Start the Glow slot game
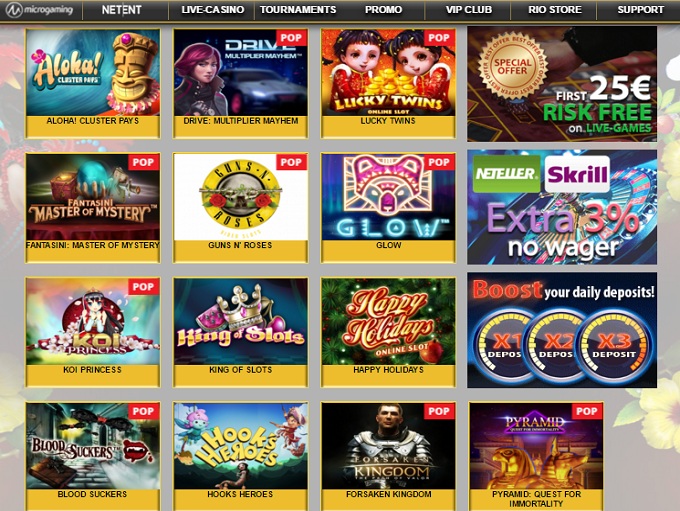The height and width of the screenshot is (511, 680). 389,197
